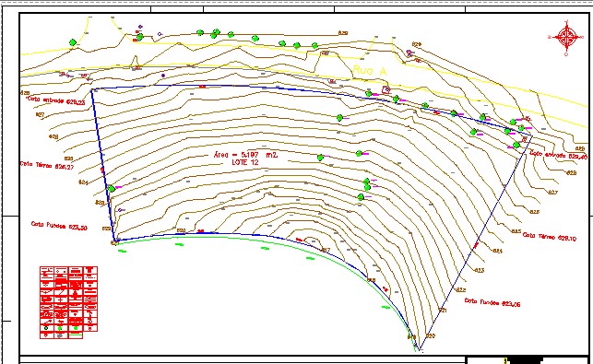This screenshot has width=593, height=364.
Task: Select the '623' contour label east of the lot
Action: click(x=480, y=270)
